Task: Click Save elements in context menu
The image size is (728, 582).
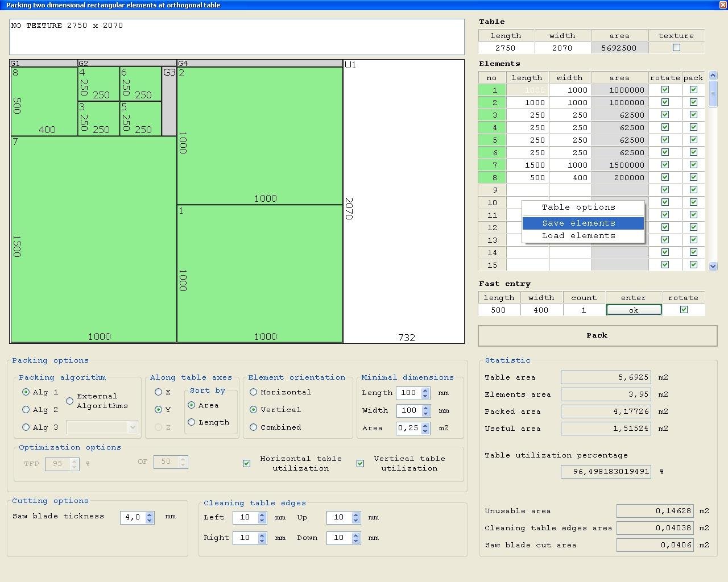Action: (578, 223)
